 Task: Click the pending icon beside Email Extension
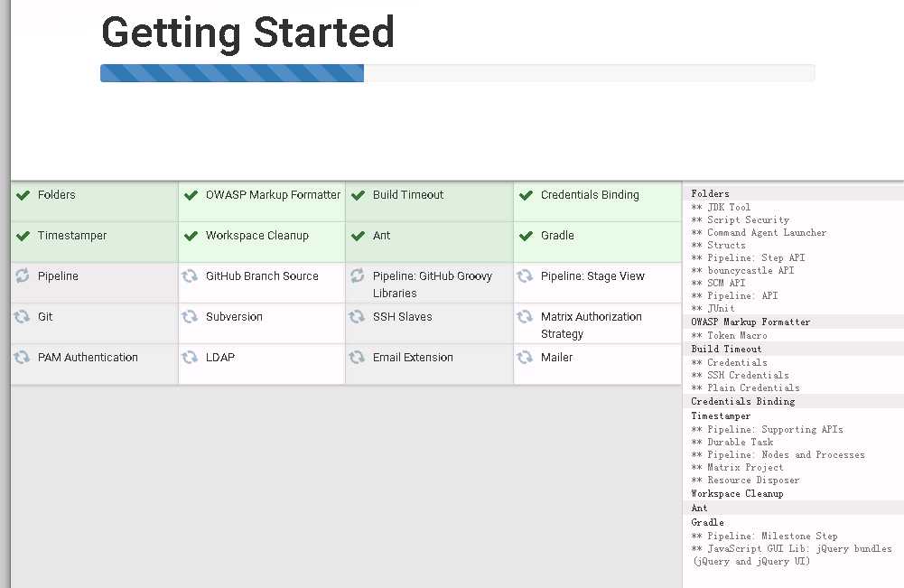click(357, 358)
